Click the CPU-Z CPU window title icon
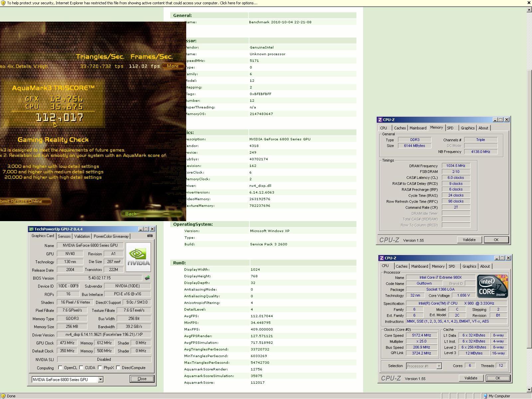This screenshot has width=532, height=399. point(382,258)
